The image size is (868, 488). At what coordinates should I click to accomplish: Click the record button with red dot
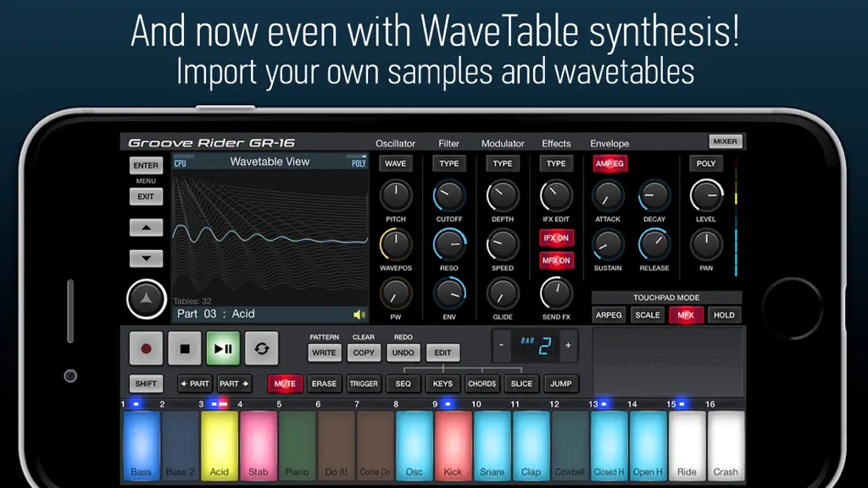click(x=146, y=348)
